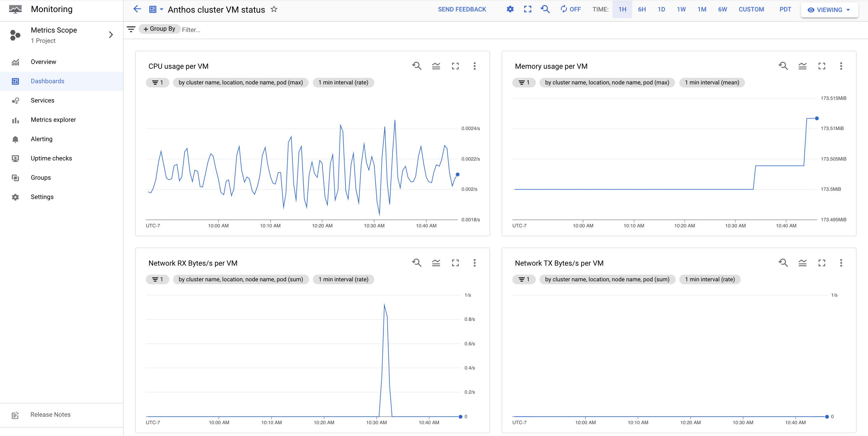Enable 6H time range view
The width and height of the screenshot is (868, 436).
point(641,10)
